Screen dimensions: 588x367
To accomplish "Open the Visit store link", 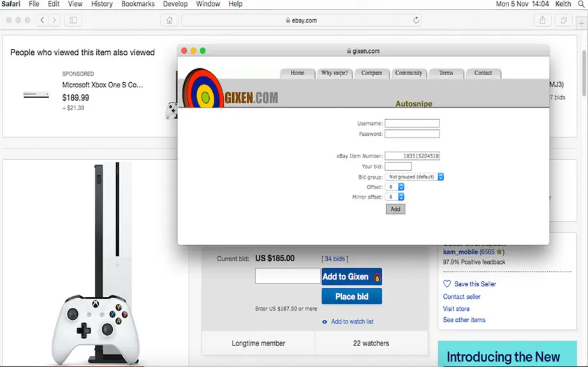I will pyautogui.click(x=456, y=309).
